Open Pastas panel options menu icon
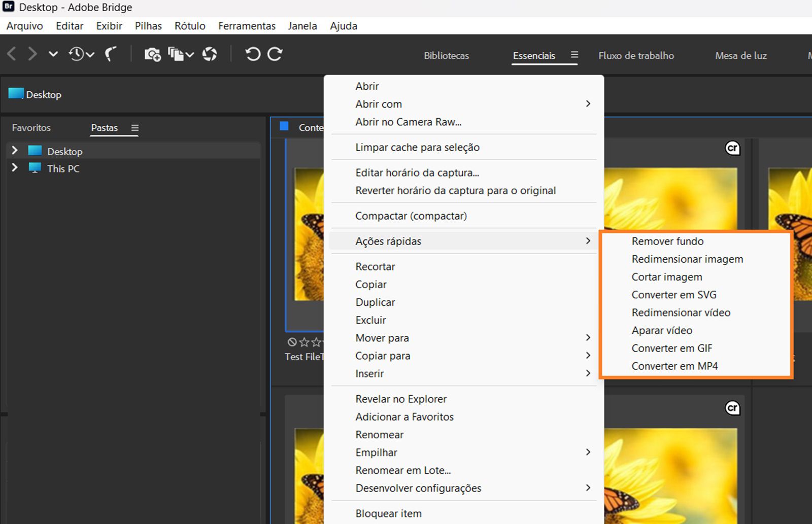 click(134, 128)
